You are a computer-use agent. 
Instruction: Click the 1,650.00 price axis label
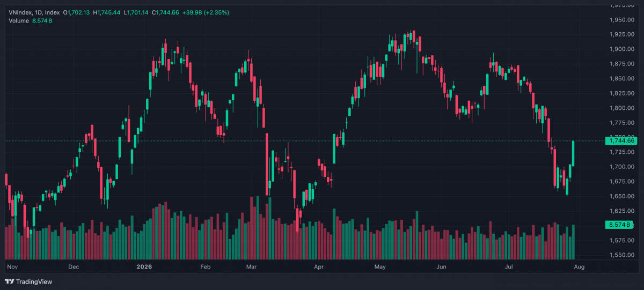click(623, 196)
